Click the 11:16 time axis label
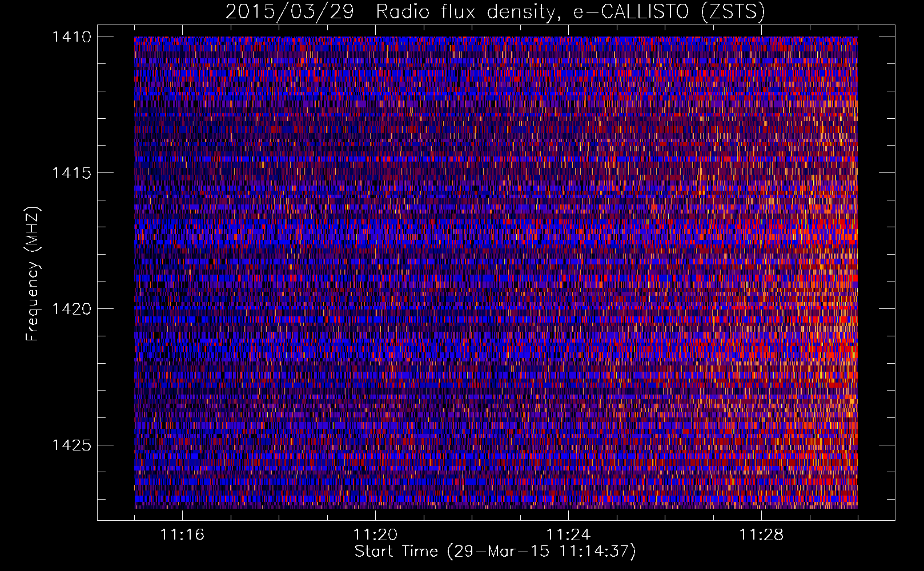The height and width of the screenshot is (571, 924). coord(182,535)
